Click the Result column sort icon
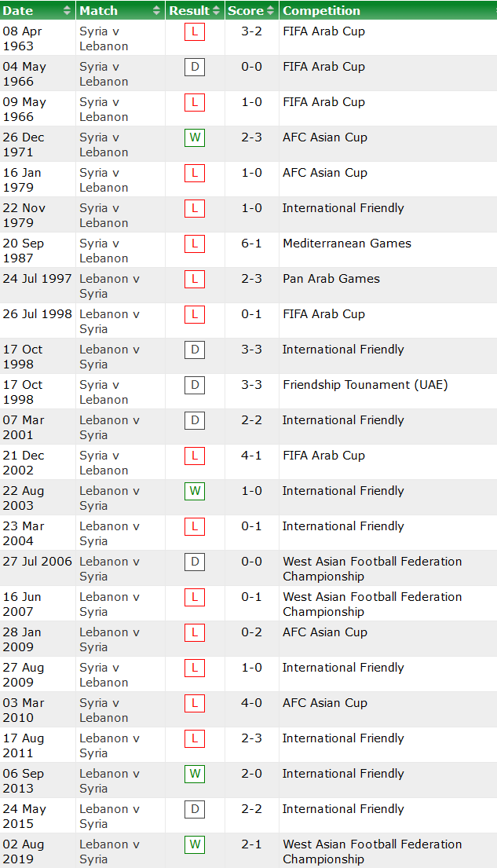 [210, 10]
